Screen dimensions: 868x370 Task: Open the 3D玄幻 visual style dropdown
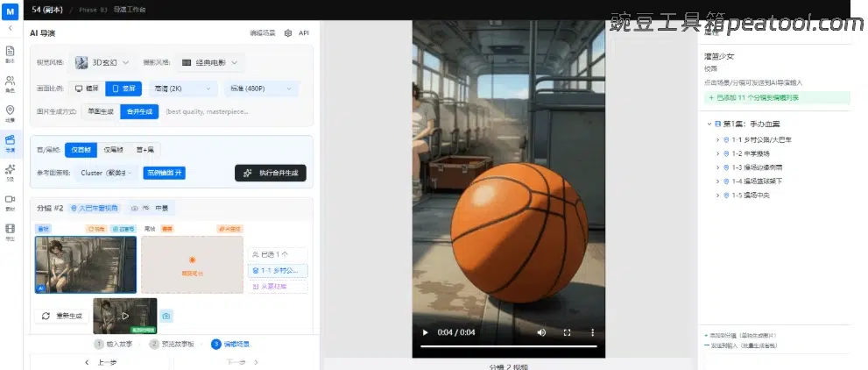pyautogui.click(x=102, y=62)
